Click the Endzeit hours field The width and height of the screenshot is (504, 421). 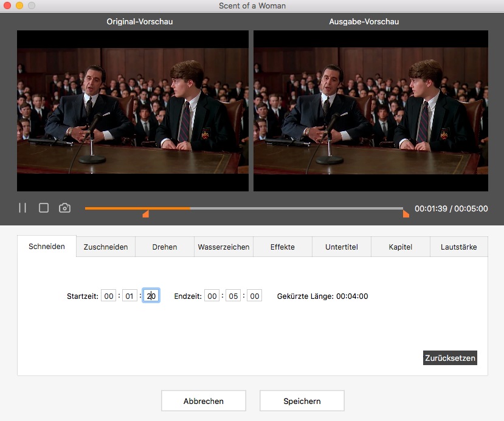[x=212, y=296]
